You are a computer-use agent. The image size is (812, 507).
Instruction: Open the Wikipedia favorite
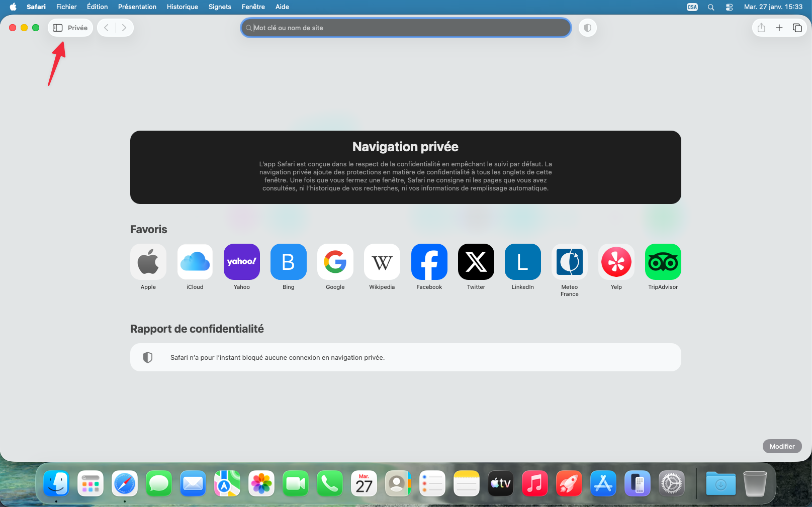point(382,267)
